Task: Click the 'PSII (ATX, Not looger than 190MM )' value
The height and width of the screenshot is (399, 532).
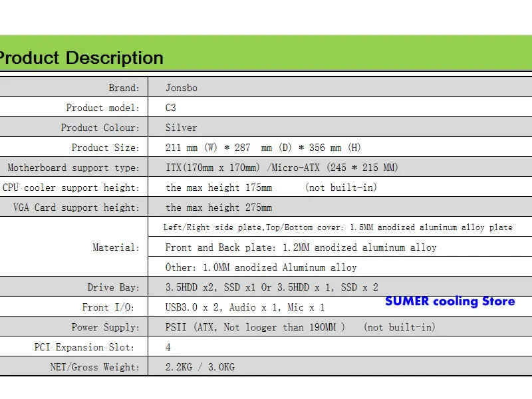Action: point(255,327)
